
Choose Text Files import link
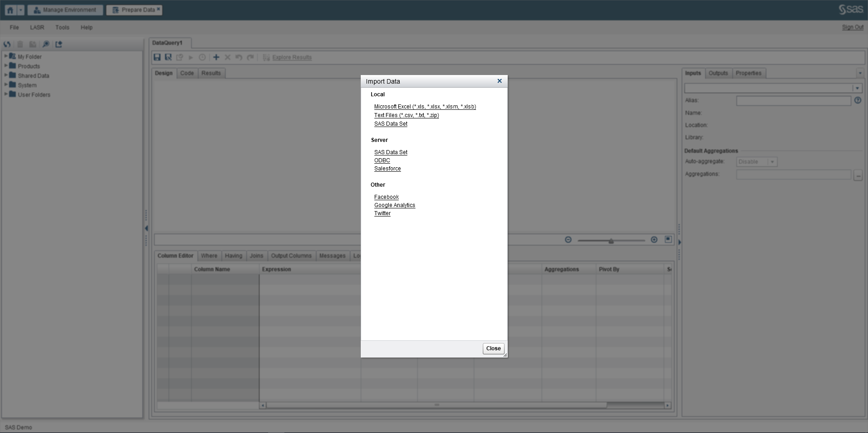coord(406,115)
